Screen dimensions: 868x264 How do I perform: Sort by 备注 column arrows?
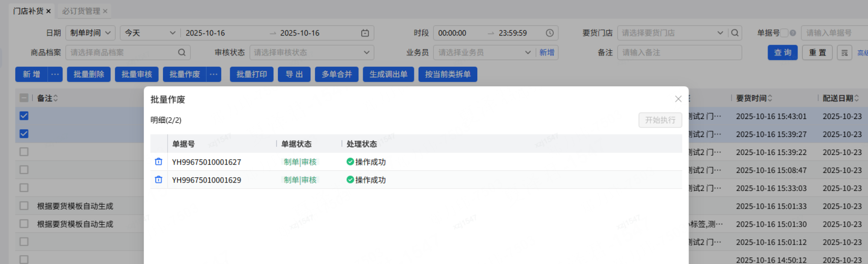point(55,98)
